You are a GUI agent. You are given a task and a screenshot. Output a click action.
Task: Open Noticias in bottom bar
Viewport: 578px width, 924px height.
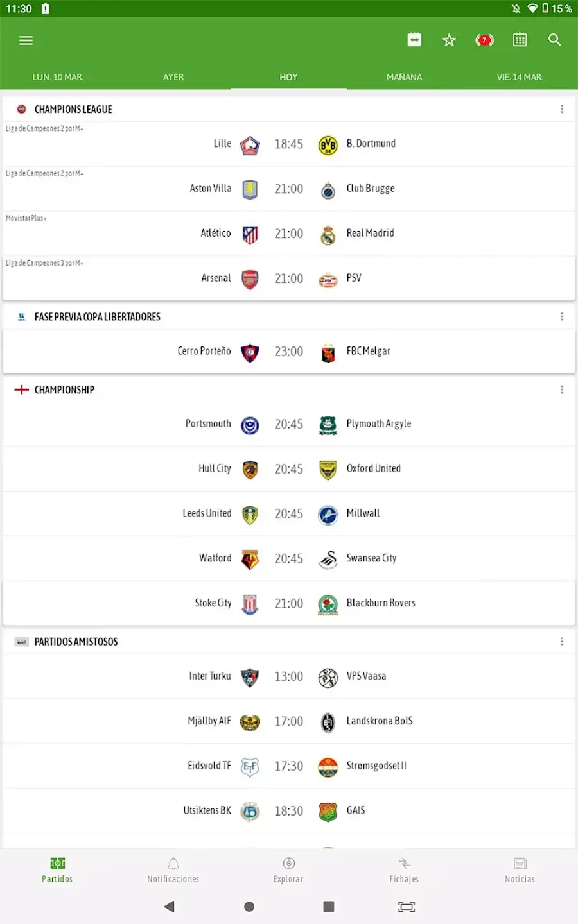(x=520, y=870)
